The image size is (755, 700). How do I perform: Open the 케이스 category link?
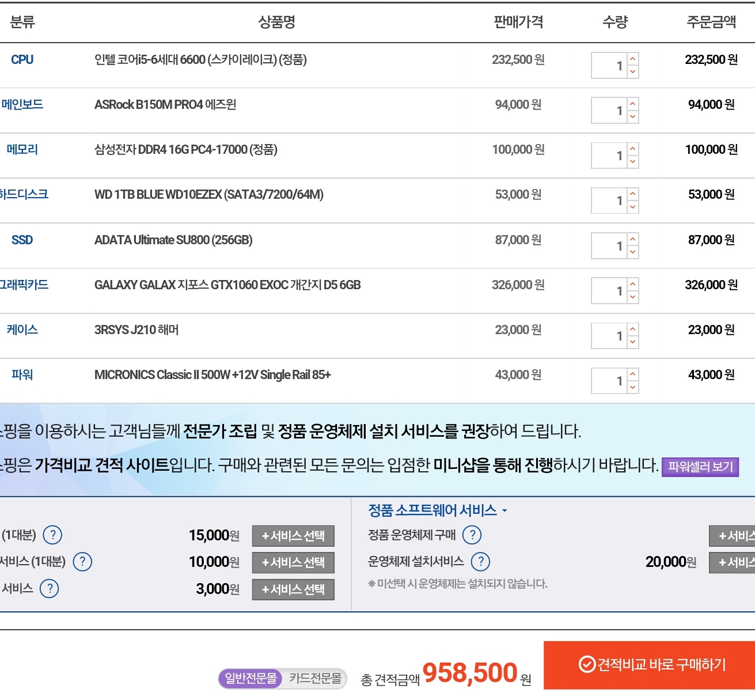(x=22, y=330)
